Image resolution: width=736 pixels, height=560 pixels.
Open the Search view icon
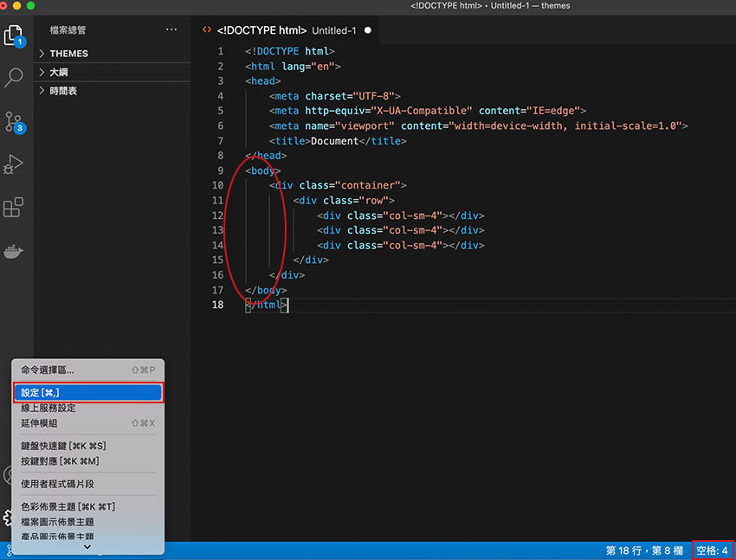click(x=16, y=78)
